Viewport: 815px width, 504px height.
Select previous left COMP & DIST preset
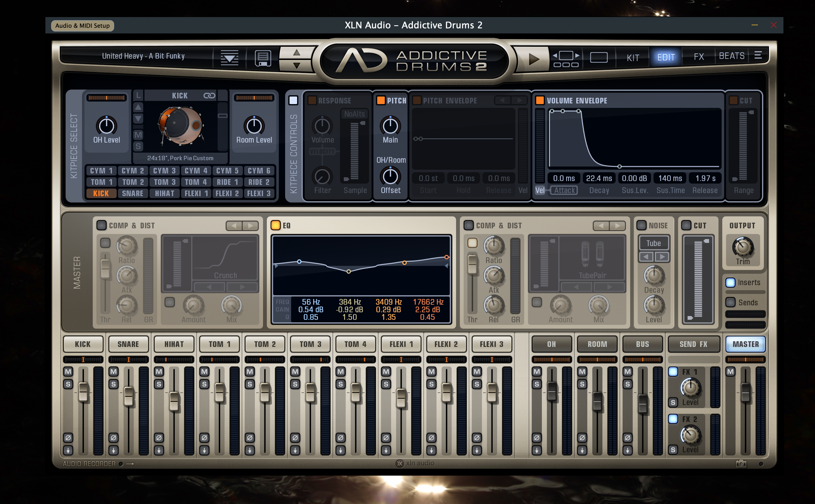(234, 226)
